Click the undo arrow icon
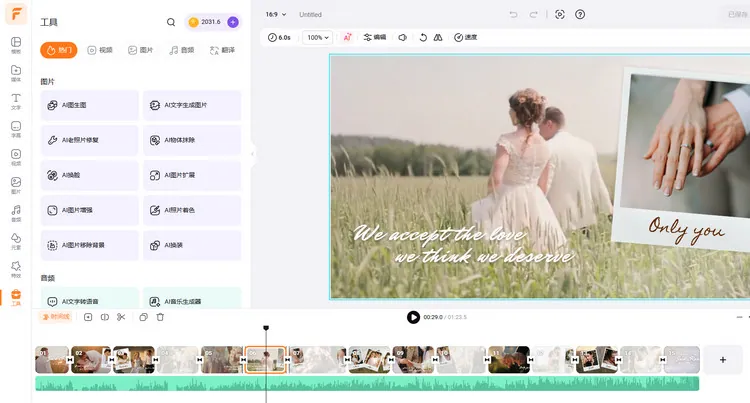750x403 pixels. [x=513, y=14]
